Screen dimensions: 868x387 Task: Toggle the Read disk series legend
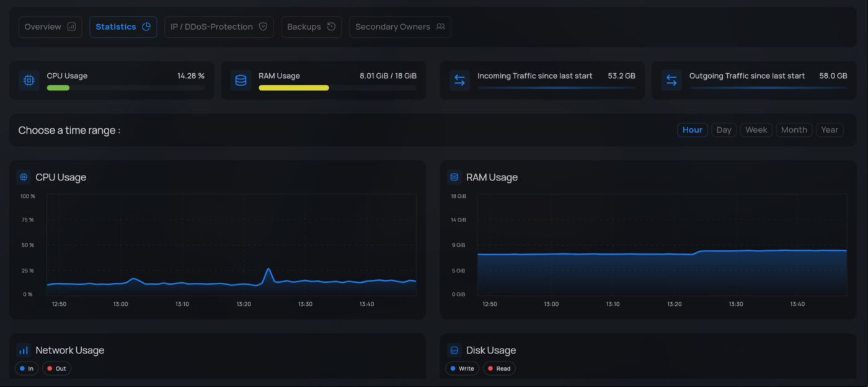(x=499, y=368)
